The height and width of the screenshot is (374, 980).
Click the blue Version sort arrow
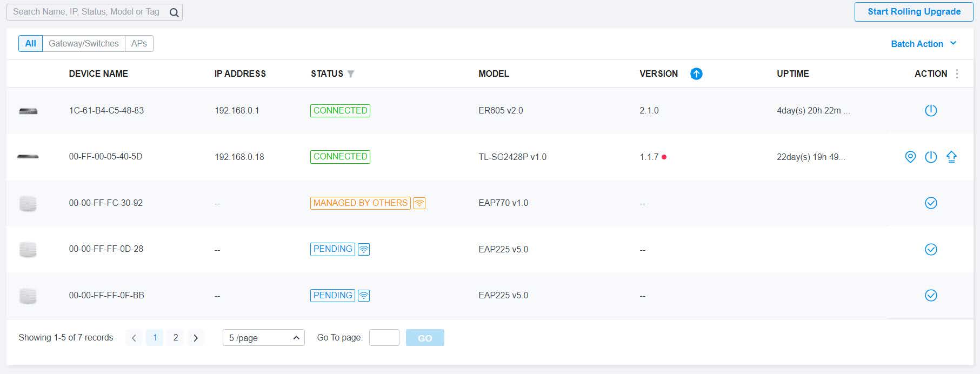(x=696, y=74)
